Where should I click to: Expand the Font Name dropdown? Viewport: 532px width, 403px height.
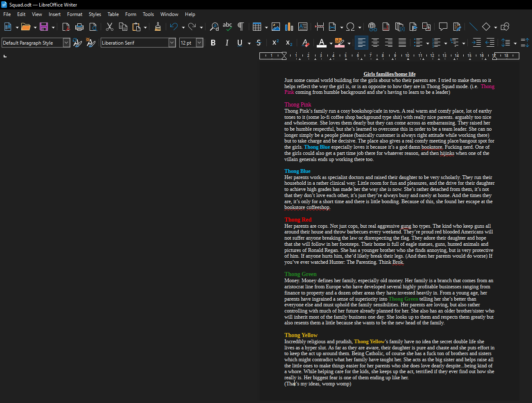[x=172, y=43]
